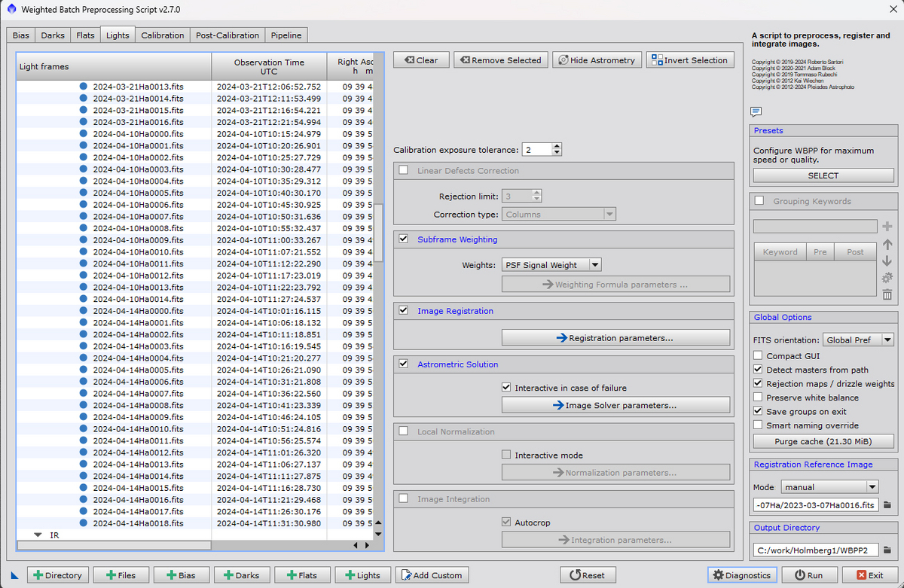This screenshot has height=588, width=904.
Task: Enable Linear Defects Correction
Action: 403,171
